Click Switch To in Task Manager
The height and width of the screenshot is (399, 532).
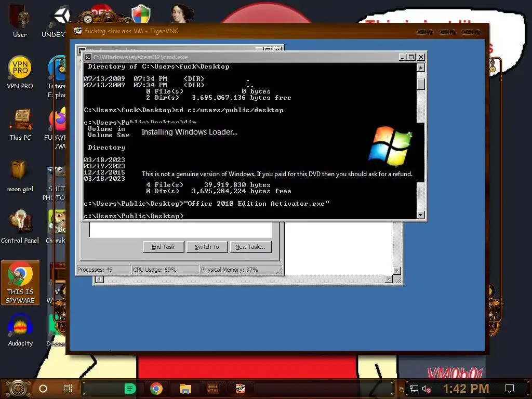(207, 247)
